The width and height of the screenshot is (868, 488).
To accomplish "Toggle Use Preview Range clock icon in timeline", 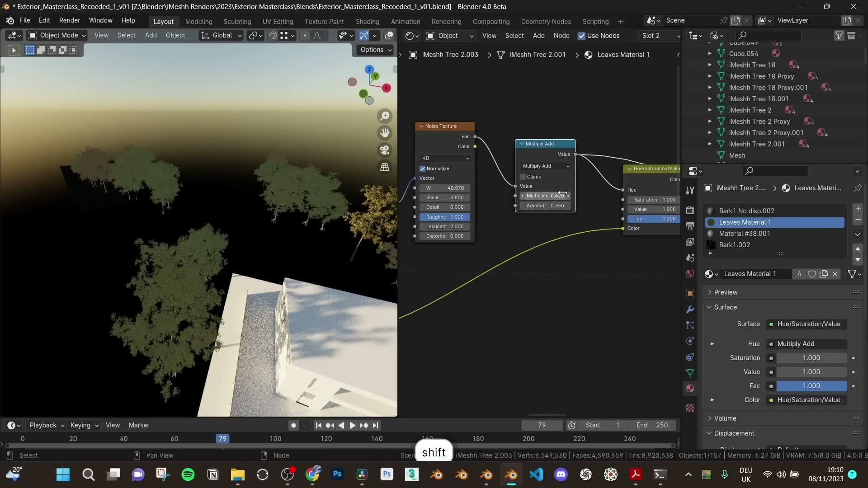I will click(571, 425).
